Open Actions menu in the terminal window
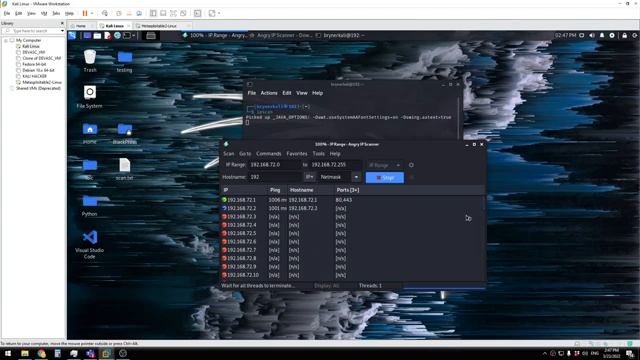The height and width of the screenshot is (360, 640). pyautogui.click(x=269, y=93)
